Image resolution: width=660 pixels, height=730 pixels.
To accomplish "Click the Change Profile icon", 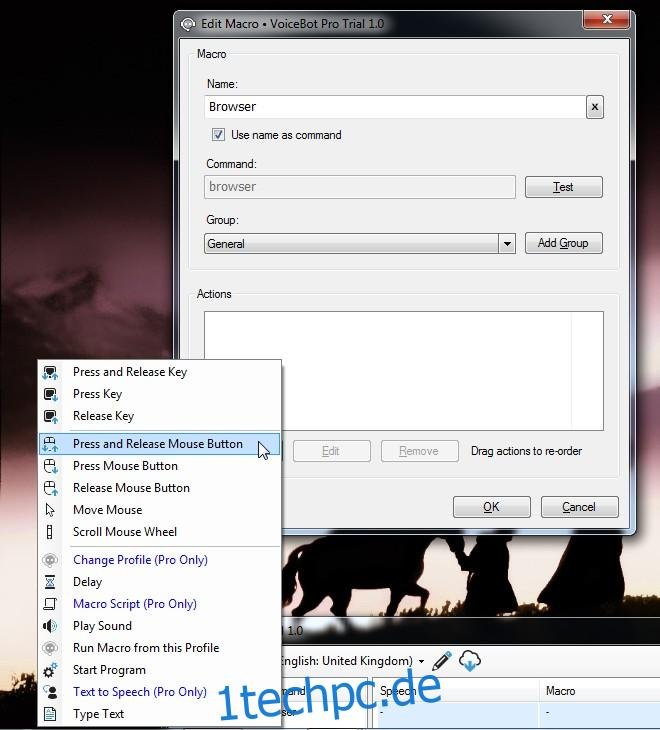I will pos(50,560).
